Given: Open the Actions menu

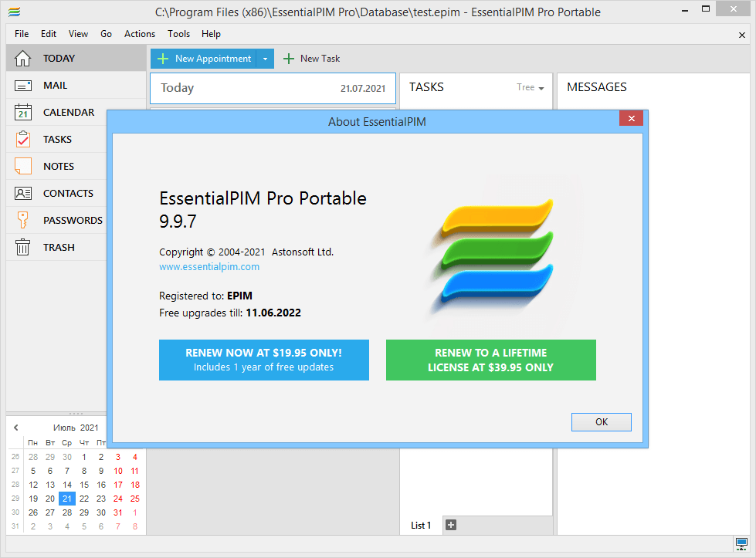Looking at the screenshot, I should [140, 34].
